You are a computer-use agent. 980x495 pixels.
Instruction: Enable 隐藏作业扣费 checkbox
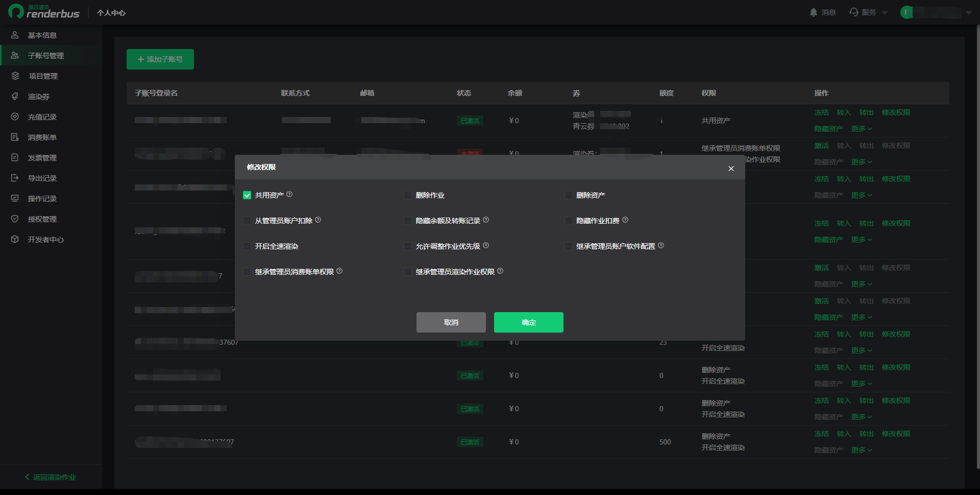point(568,221)
